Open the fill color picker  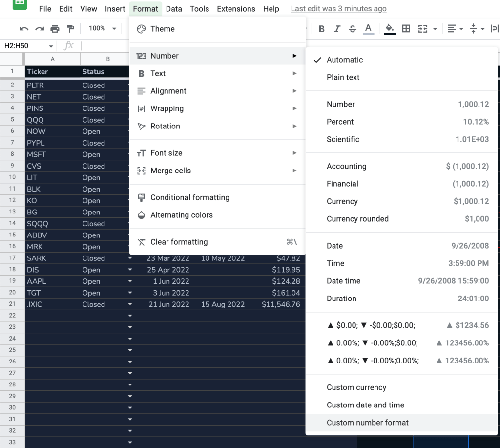pos(389,29)
